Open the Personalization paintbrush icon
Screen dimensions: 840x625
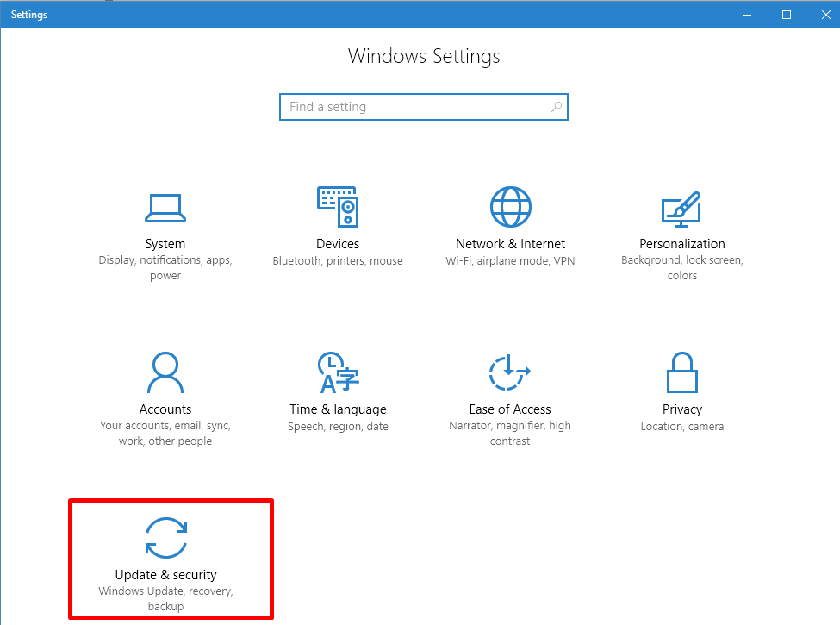(681, 209)
